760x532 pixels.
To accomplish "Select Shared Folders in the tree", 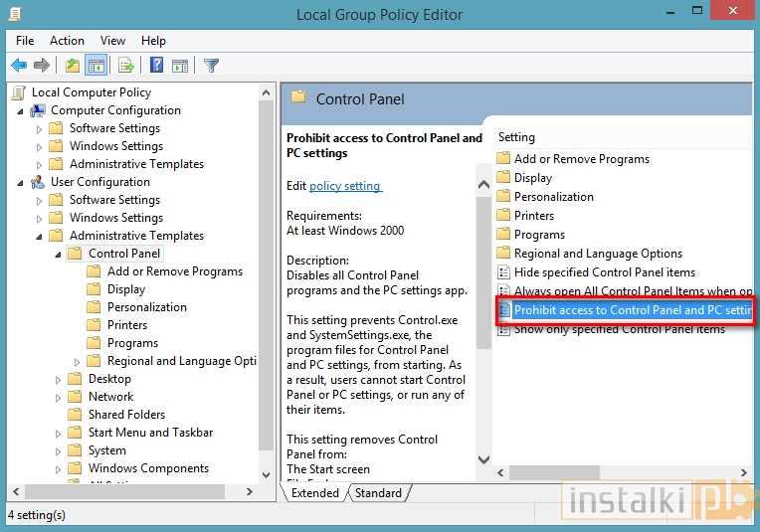I will (126, 415).
